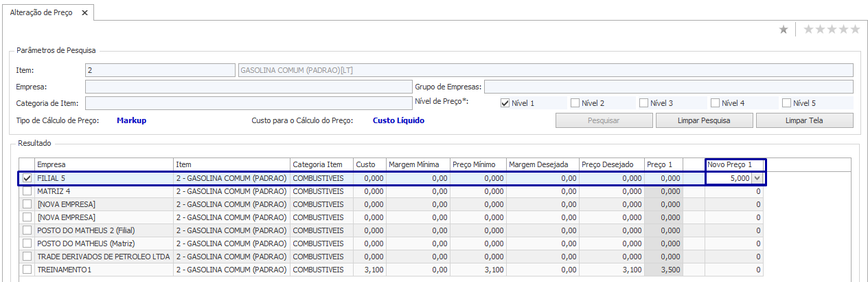The image size is (868, 282).
Task: Sort by the Item column header
Action: click(231, 165)
